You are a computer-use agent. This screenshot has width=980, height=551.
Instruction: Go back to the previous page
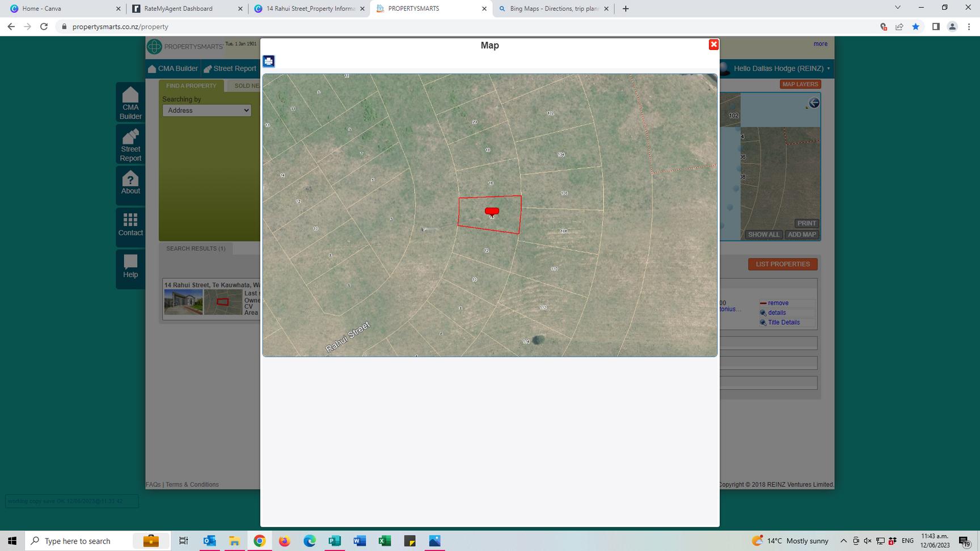(11, 27)
